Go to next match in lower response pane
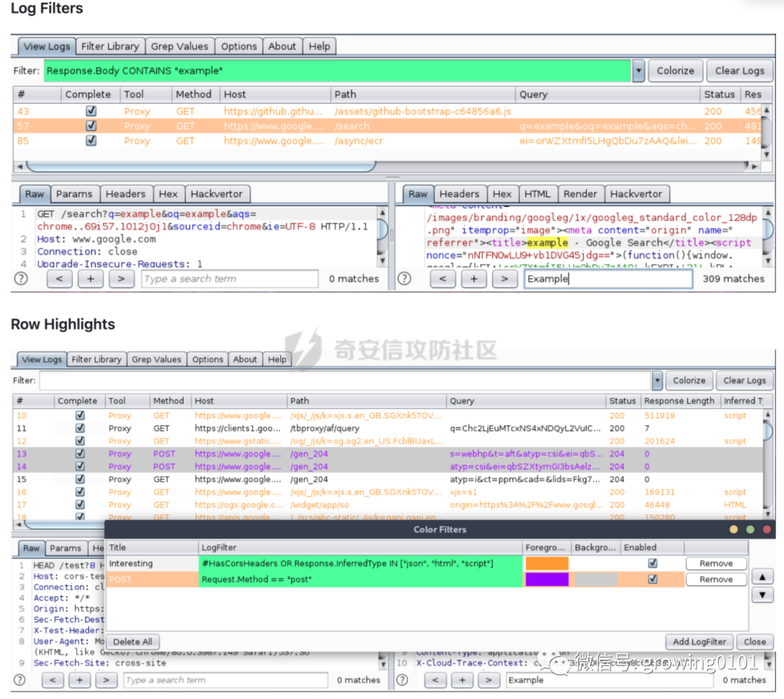784x699 pixels. pyautogui.click(x=489, y=680)
